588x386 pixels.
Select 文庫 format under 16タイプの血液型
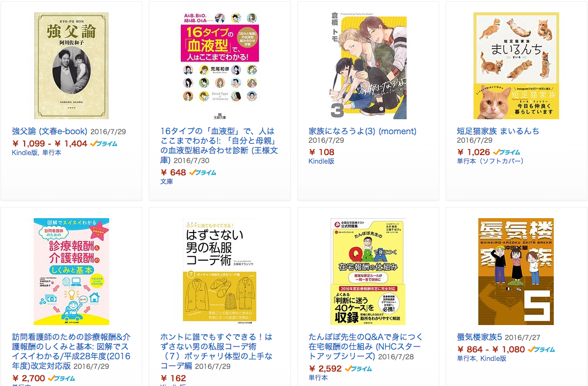[x=167, y=181]
